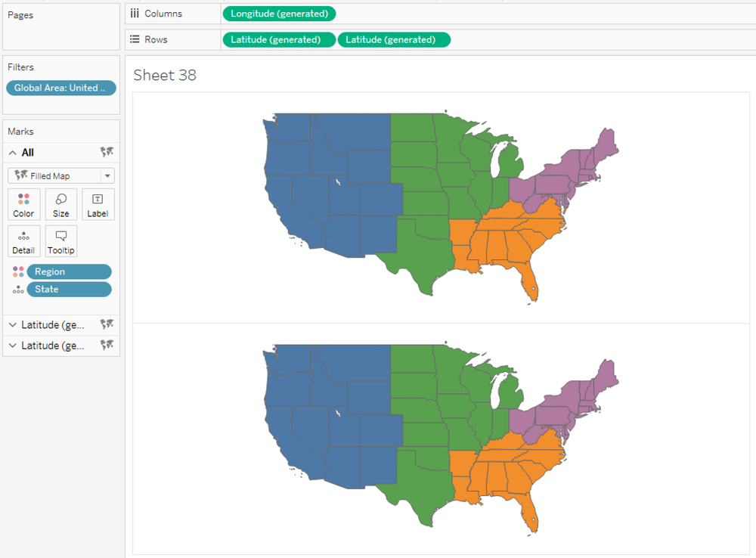Image resolution: width=756 pixels, height=558 pixels.
Task: Click the Columns shelf icon
Action: click(x=135, y=13)
